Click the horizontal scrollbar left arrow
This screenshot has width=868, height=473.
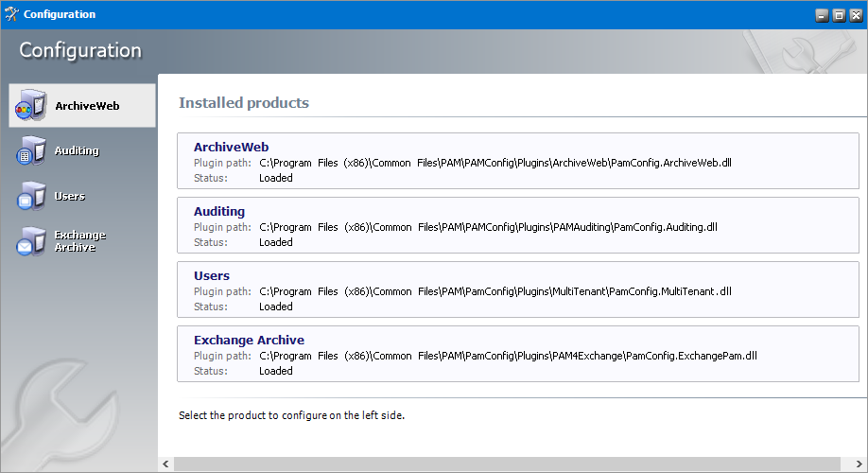pos(166,464)
